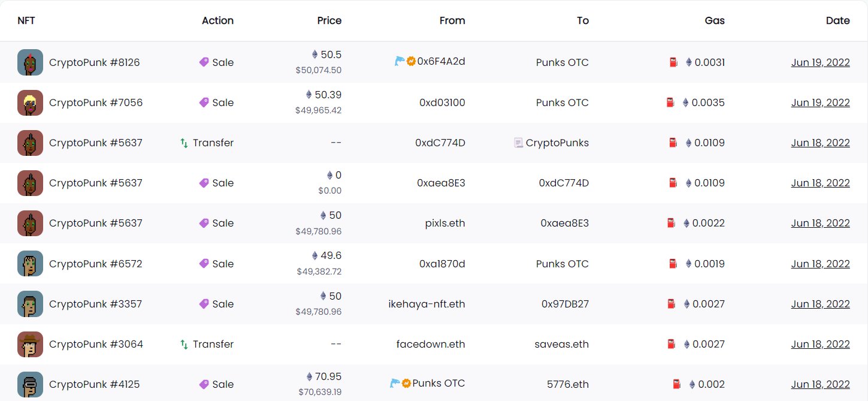The width and height of the screenshot is (868, 401).
Task: Click the orange verified badge next to Punks OTC sender
Action: click(406, 383)
